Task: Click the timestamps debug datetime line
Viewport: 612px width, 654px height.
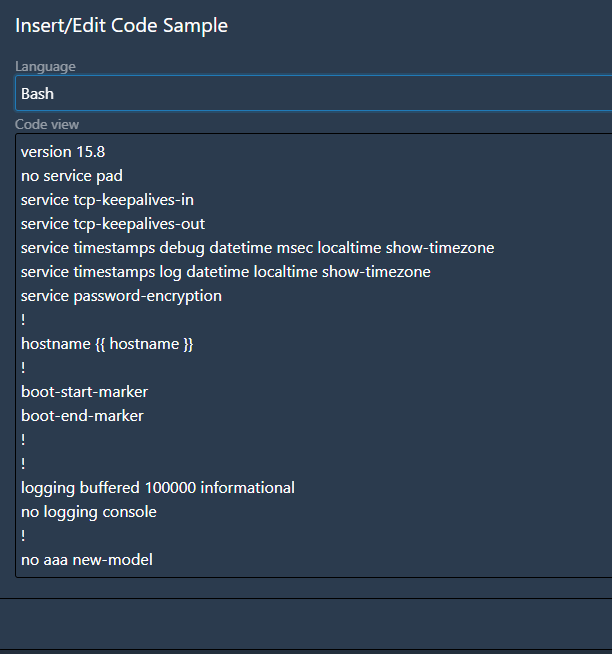Action: (x=257, y=248)
